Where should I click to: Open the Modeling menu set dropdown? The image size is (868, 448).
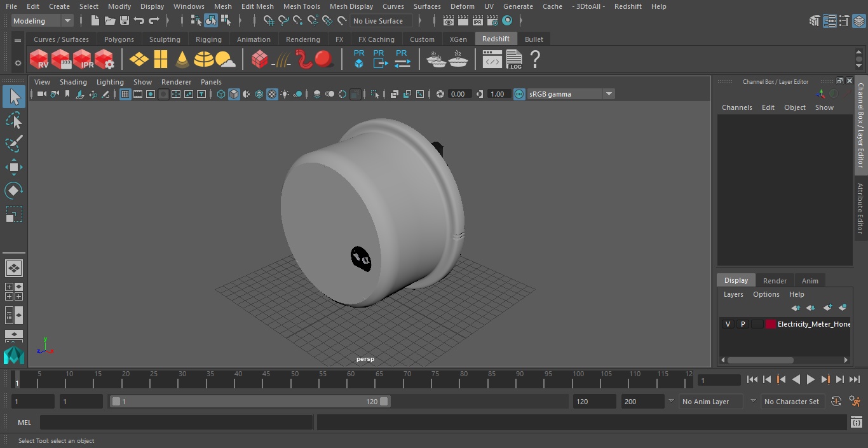[x=42, y=21]
